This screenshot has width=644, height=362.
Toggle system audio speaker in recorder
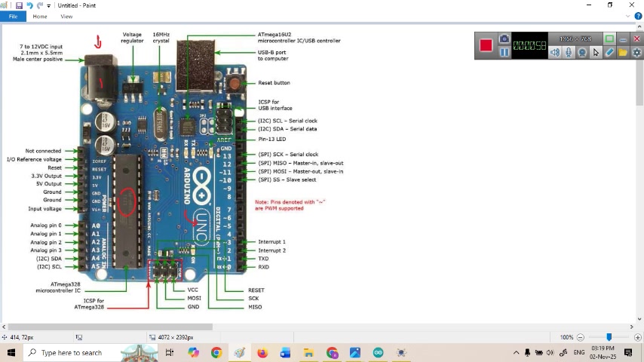point(555,53)
